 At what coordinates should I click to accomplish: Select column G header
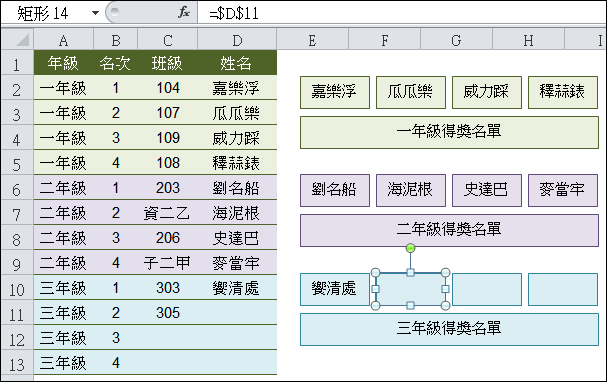click(x=456, y=40)
